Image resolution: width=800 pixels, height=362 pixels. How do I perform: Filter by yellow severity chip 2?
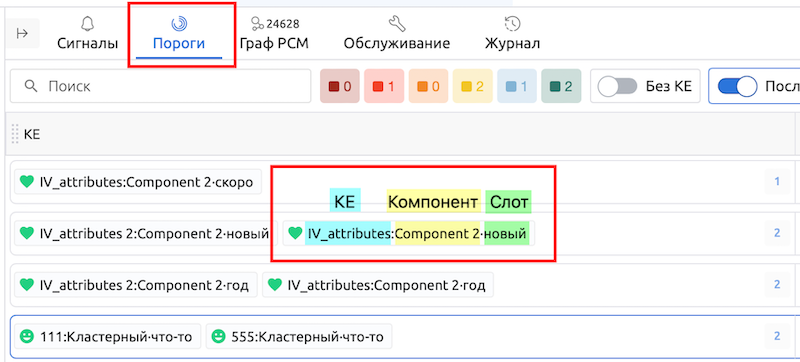tap(472, 86)
